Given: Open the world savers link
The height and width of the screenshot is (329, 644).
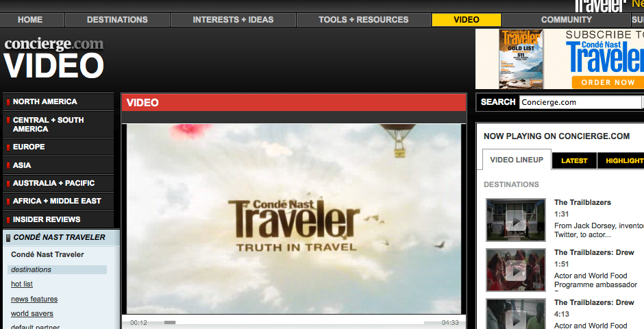Looking at the screenshot, I should pos(32,314).
